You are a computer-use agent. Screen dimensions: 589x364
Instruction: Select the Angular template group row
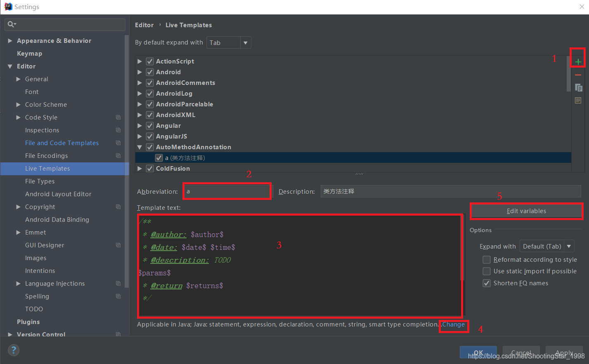pyautogui.click(x=353, y=126)
